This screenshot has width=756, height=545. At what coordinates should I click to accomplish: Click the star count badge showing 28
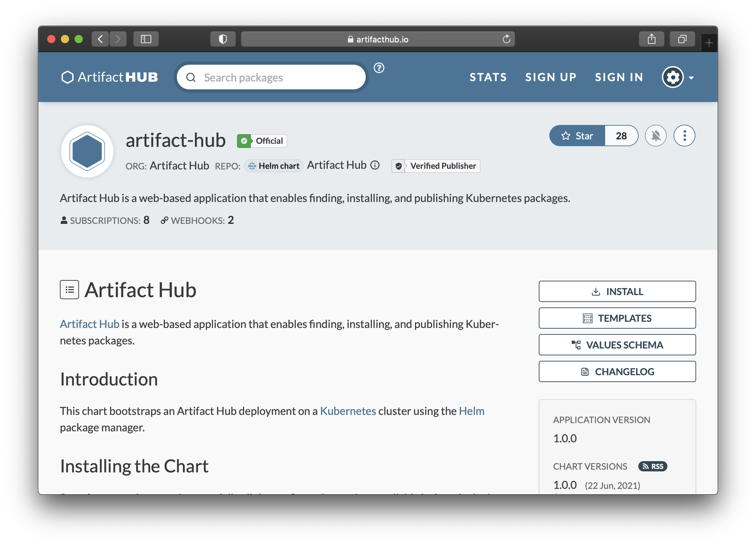[621, 136]
